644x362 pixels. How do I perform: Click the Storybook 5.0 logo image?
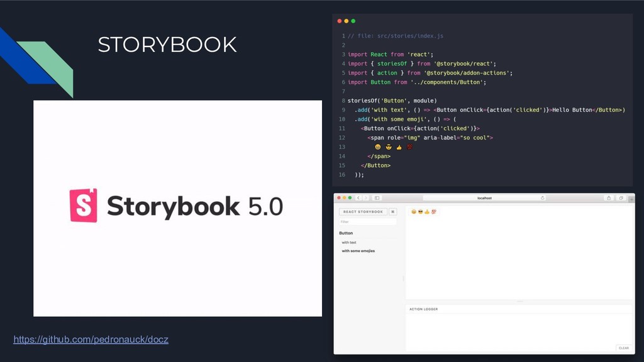tap(177, 208)
